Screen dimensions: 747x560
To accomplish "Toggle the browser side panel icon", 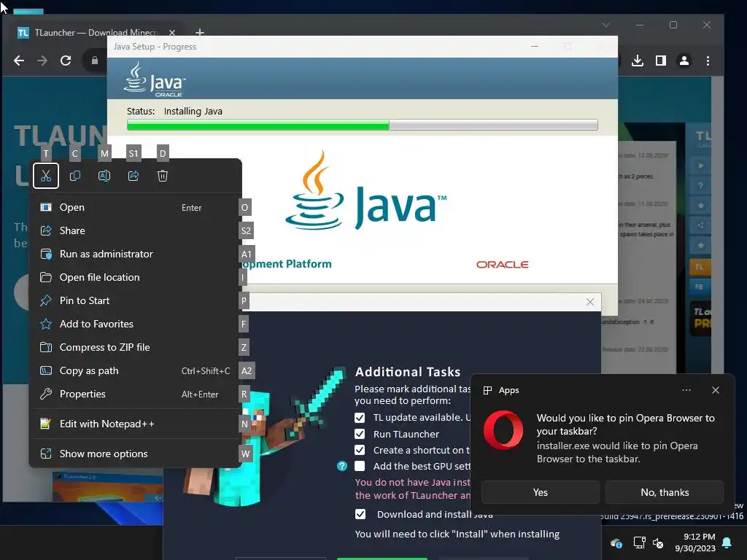I will 661,61.
